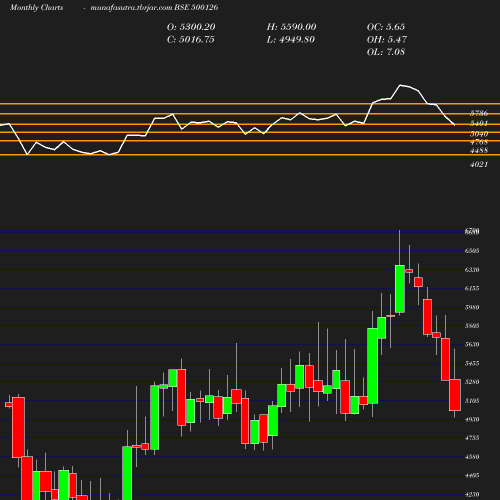Select the close value 'C: 5016.75'
500x500 pixels.
tap(191, 39)
